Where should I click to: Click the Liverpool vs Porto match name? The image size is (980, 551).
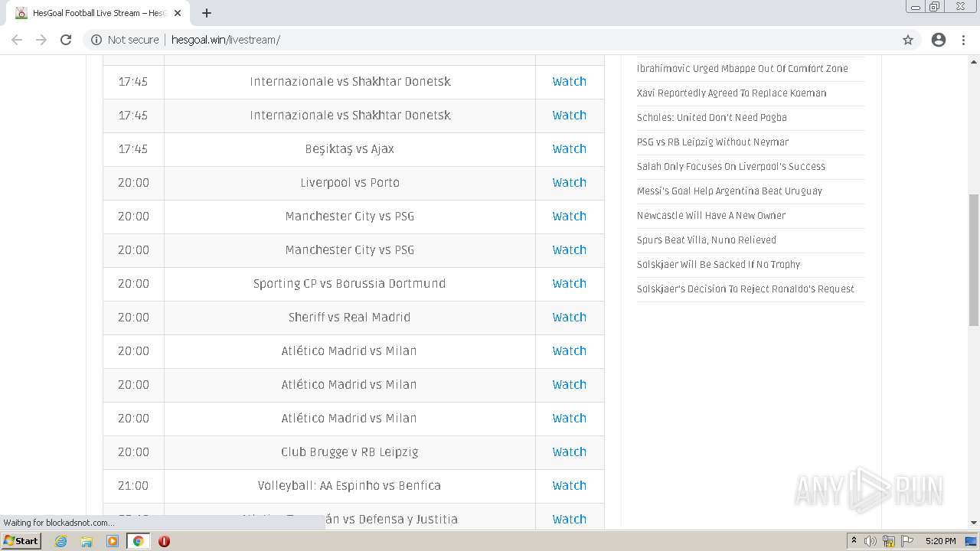click(350, 183)
